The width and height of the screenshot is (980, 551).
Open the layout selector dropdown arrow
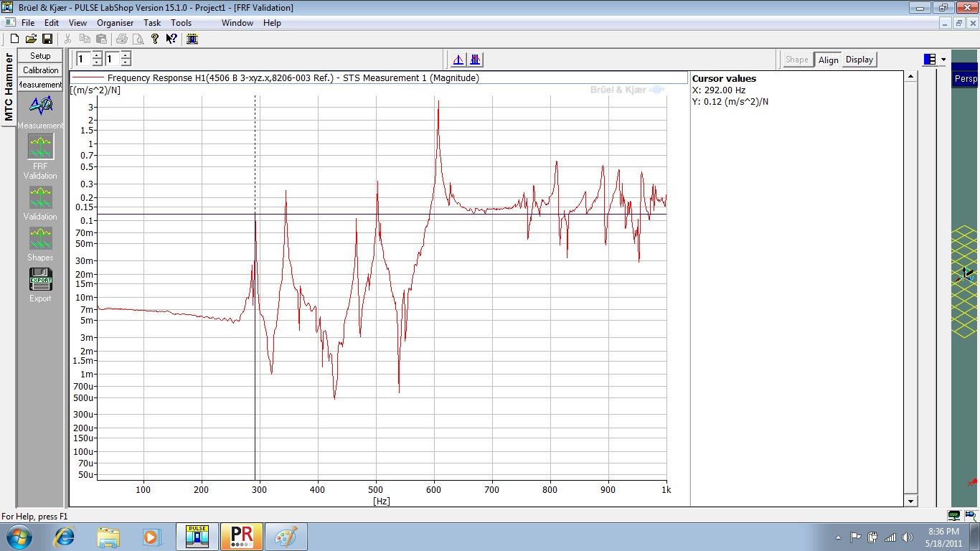pyautogui.click(x=943, y=60)
